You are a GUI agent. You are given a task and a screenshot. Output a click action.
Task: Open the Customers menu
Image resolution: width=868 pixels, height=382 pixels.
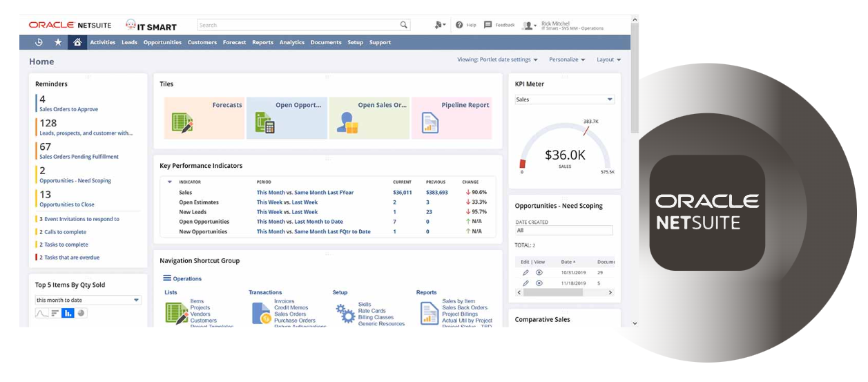point(202,42)
